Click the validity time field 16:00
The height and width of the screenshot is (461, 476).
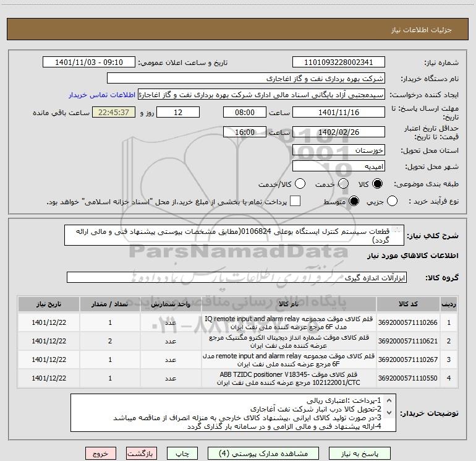tap(245, 132)
